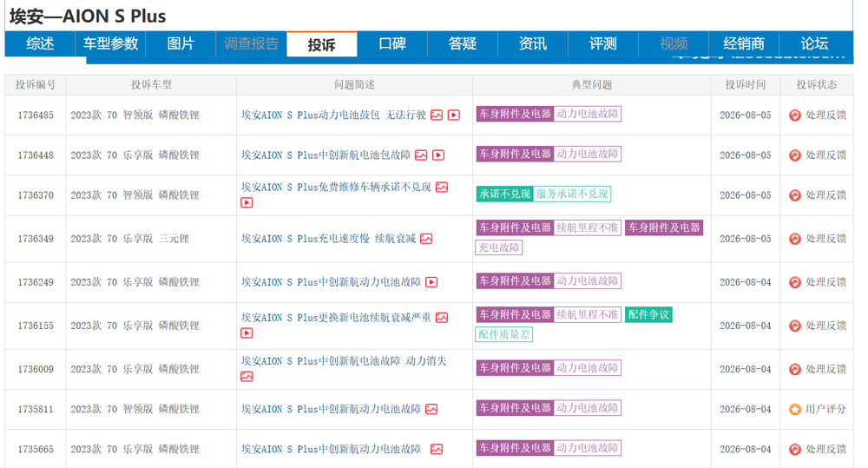Open the 资讯 tab
This screenshot has width=868, height=468.
(x=533, y=43)
